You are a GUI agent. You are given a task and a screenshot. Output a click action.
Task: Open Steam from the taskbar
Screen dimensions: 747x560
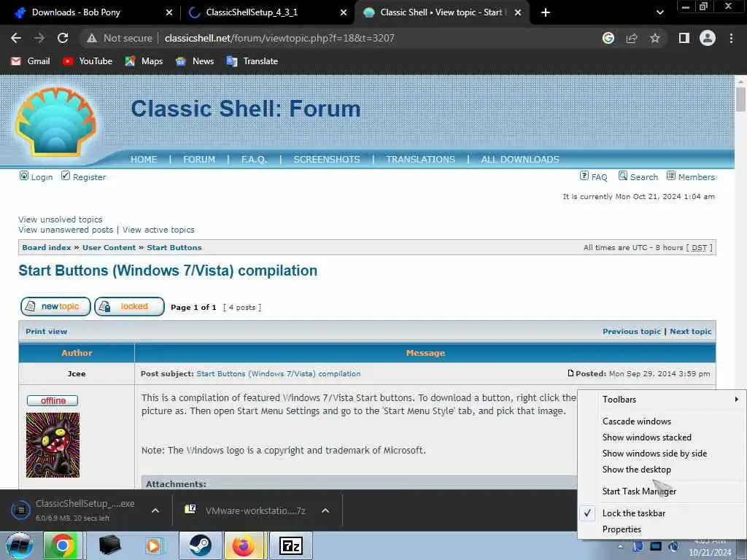coord(200,545)
